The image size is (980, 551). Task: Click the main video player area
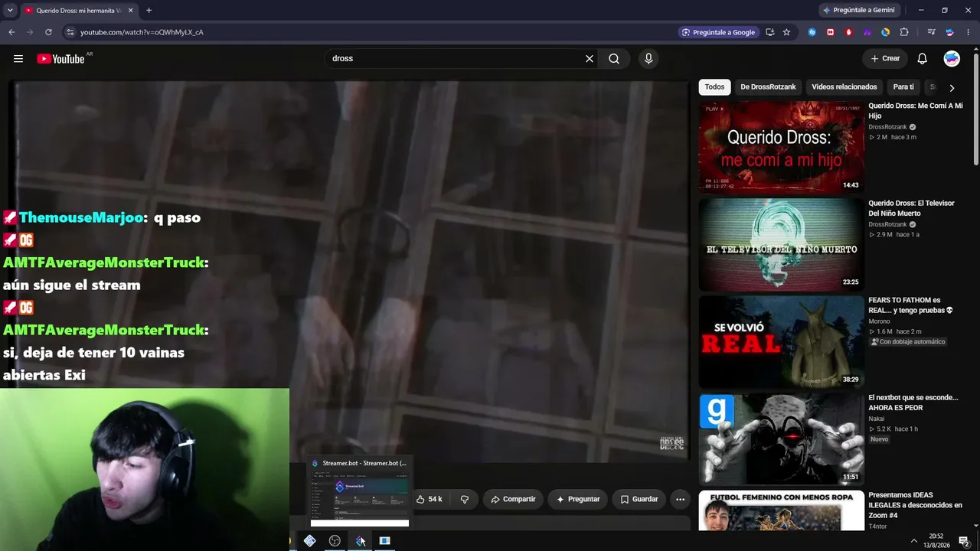(x=349, y=272)
